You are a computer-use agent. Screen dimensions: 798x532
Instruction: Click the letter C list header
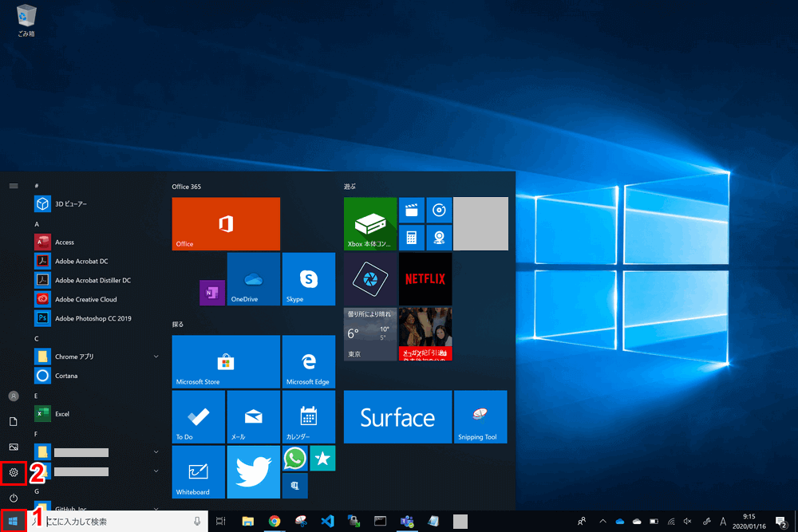click(37, 338)
